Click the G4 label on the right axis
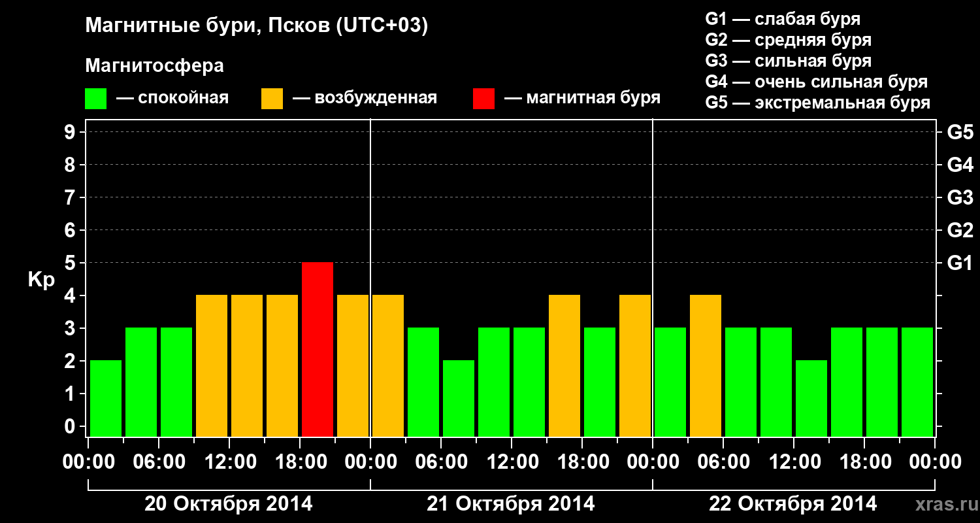The width and height of the screenshot is (980, 523). (x=960, y=165)
